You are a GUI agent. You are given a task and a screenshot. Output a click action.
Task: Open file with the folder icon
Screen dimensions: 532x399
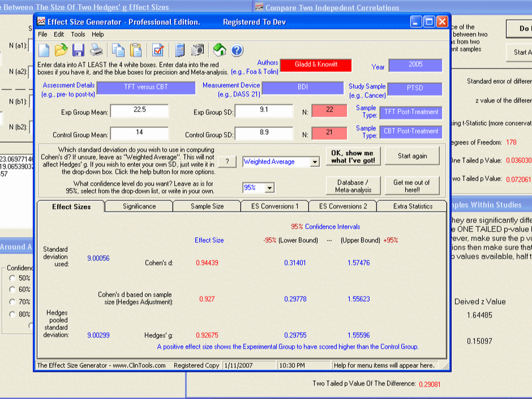[x=61, y=50]
